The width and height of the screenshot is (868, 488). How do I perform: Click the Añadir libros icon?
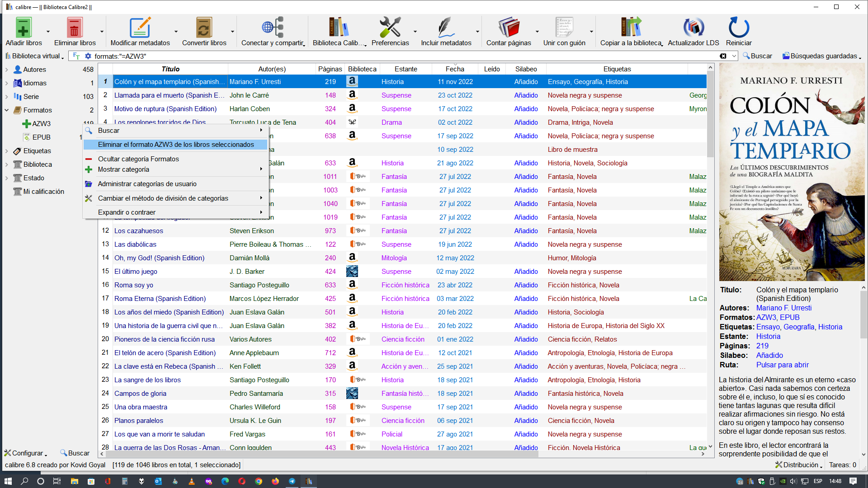point(24,28)
